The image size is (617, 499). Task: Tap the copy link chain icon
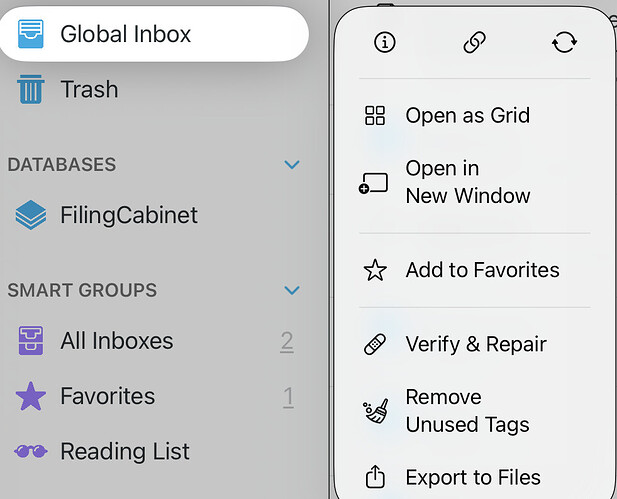[474, 42]
